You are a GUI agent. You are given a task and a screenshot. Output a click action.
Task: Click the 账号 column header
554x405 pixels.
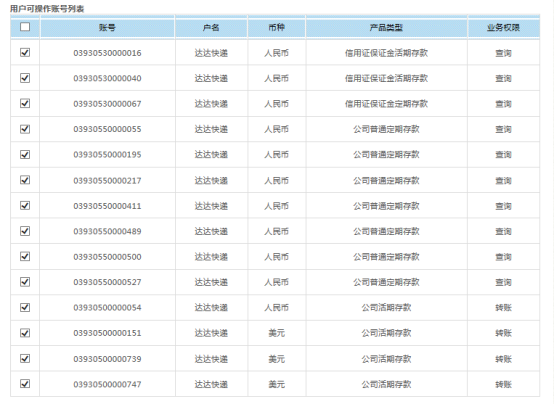107,28
